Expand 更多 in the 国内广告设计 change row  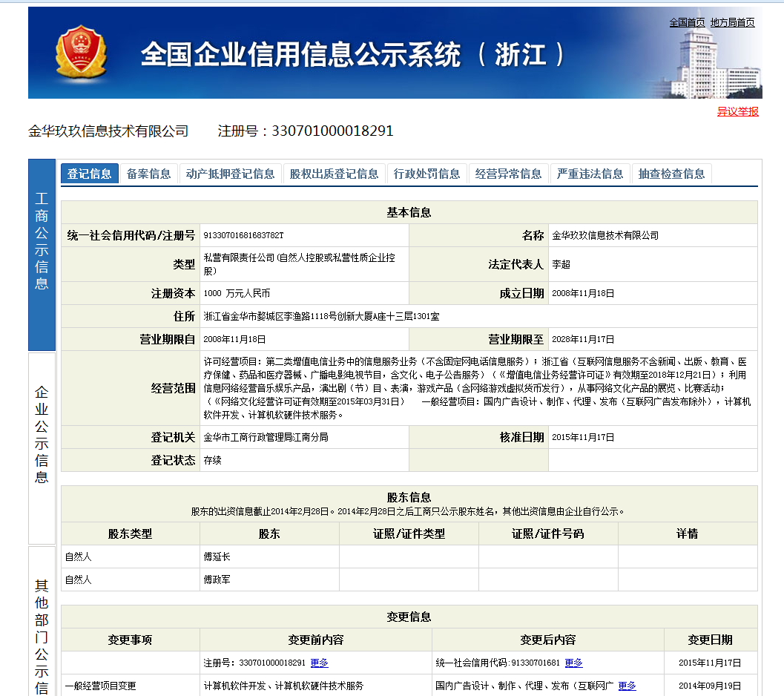pyautogui.click(x=627, y=686)
